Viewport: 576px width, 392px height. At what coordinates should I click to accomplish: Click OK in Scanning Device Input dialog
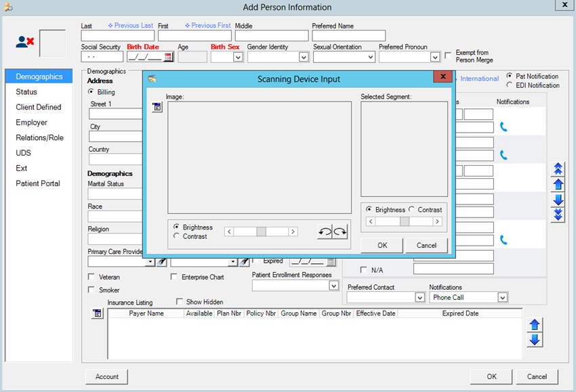click(x=382, y=245)
